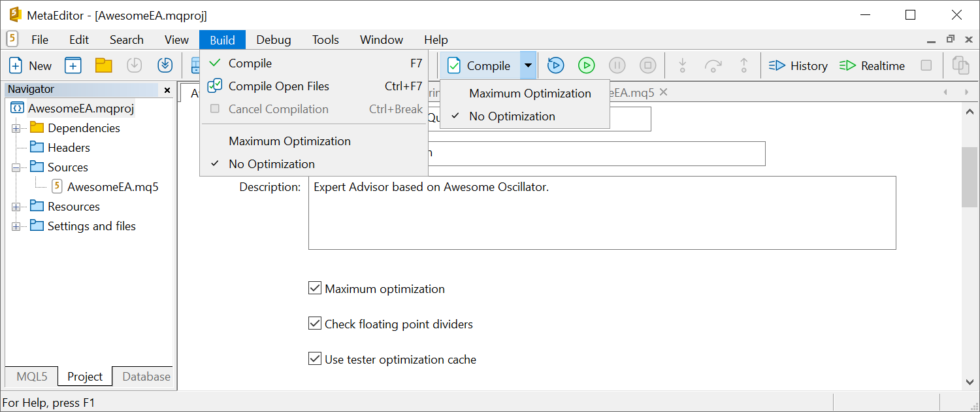Click the Compile button in toolbar
Image resolution: width=980 pixels, height=412 pixels.
(x=480, y=65)
